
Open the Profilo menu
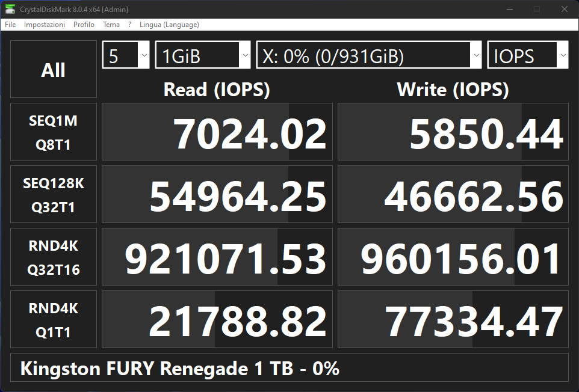[84, 24]
